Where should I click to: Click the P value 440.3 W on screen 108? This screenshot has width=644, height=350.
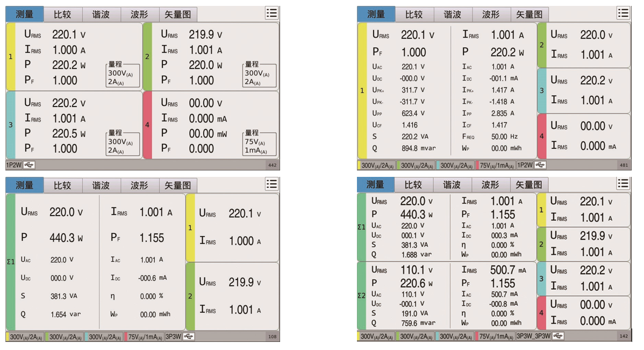point(67,238)
